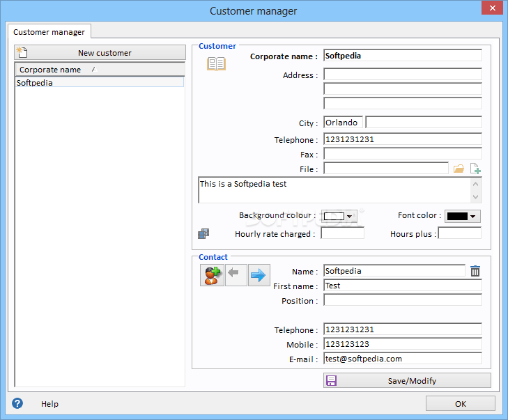Close the Customer manager window
This screenshot has height=420, width=508.
click(492, 8)
